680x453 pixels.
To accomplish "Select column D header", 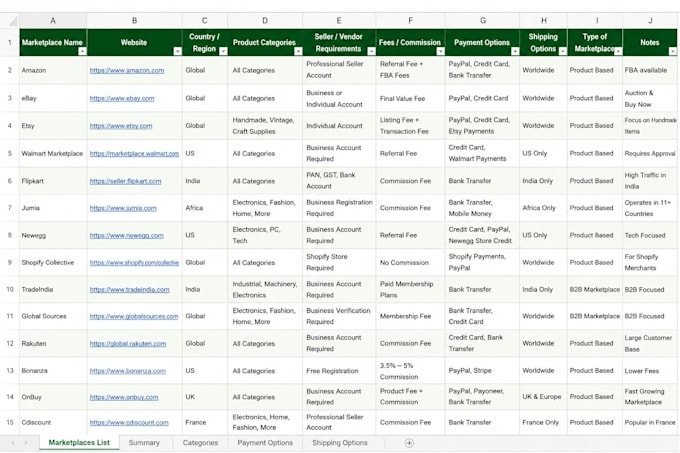I will [x=265, y=20].
